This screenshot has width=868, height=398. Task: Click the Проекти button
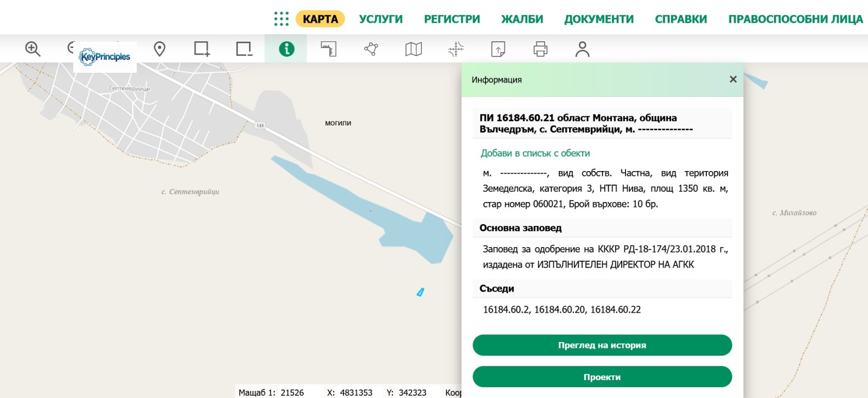[x=602, y=377]
